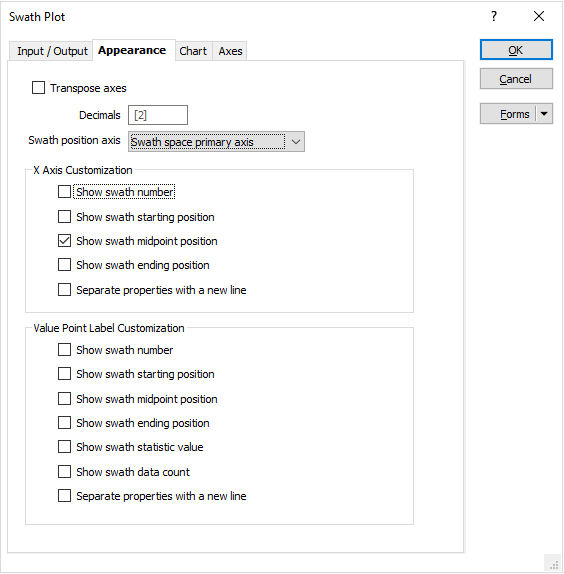
Task: Enable Value Point Label Show swath number
Action: tap(64, 350)
